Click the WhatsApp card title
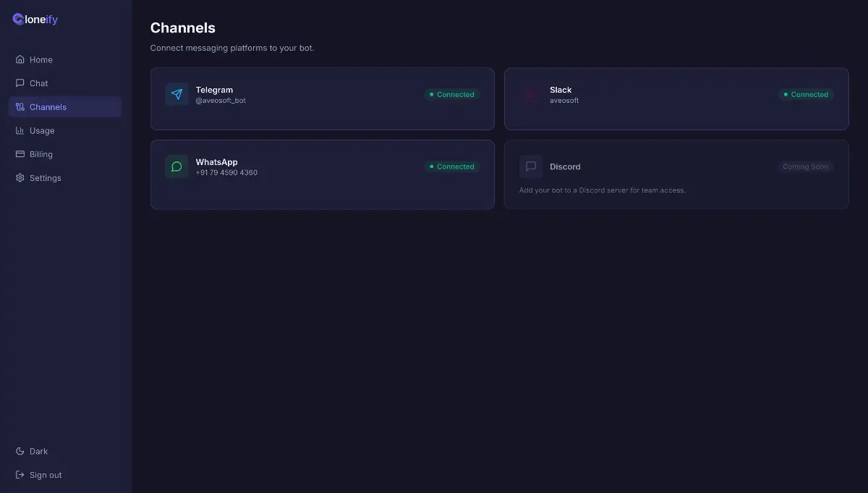This screenshot has height=493, width=868. 216,162
